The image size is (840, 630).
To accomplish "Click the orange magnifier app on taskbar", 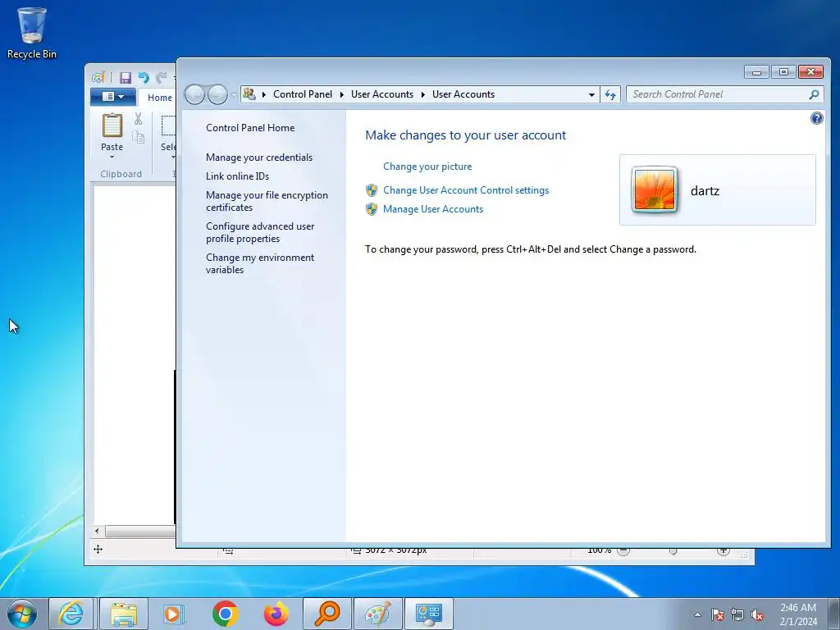I will click(x=326, y=614).
